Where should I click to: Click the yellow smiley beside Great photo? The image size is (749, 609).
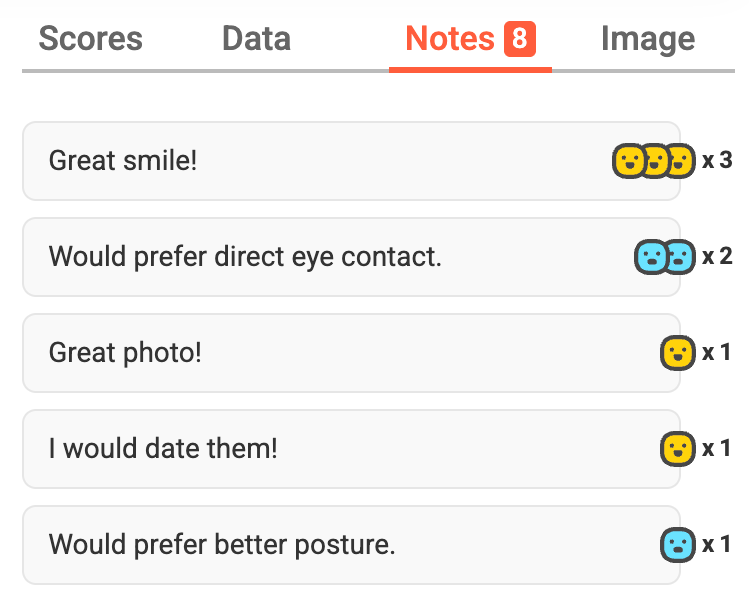click(678, 353)
